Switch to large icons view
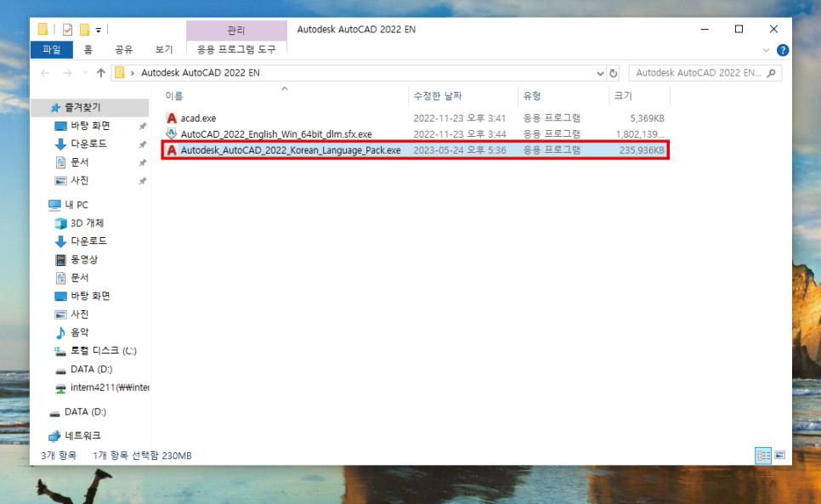821x504 pixels. (x=779, y=456)
